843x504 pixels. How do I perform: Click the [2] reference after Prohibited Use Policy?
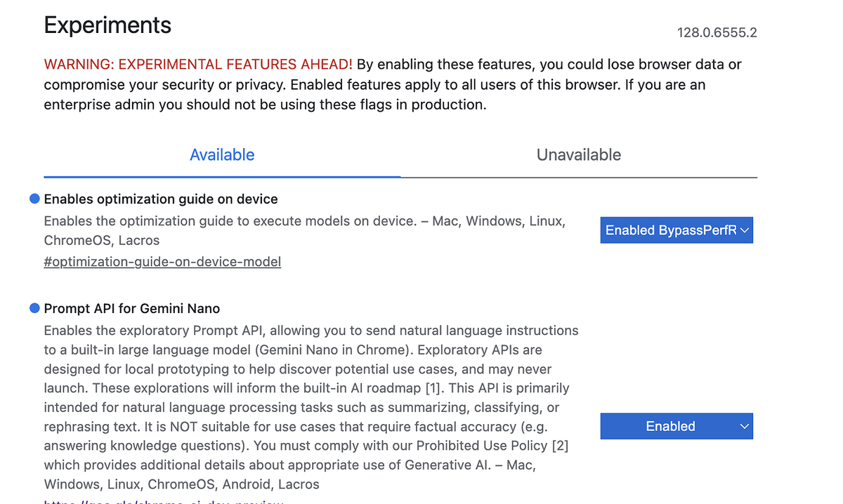[x=560, y=446]
